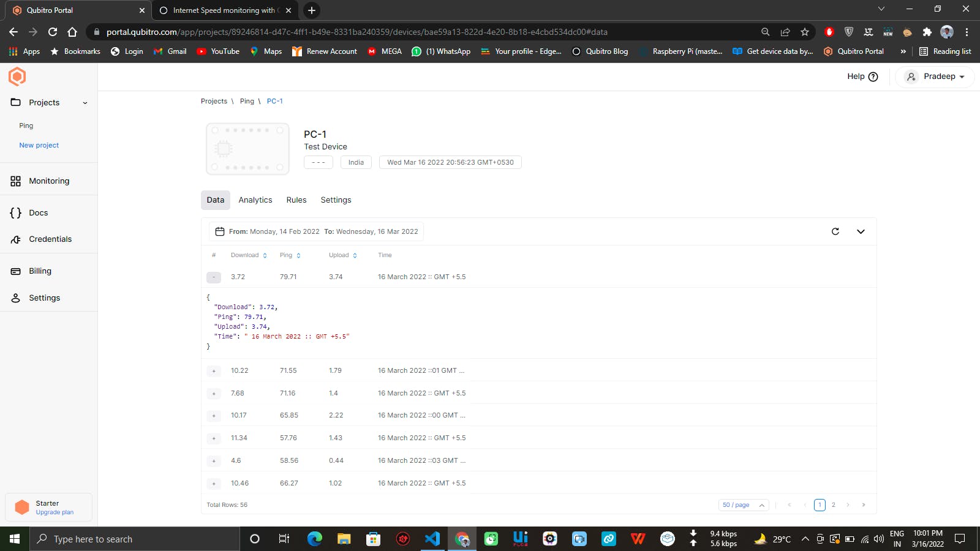Go to page 2 of results
The height and width of the screenshot is (551, 980).
833,505
